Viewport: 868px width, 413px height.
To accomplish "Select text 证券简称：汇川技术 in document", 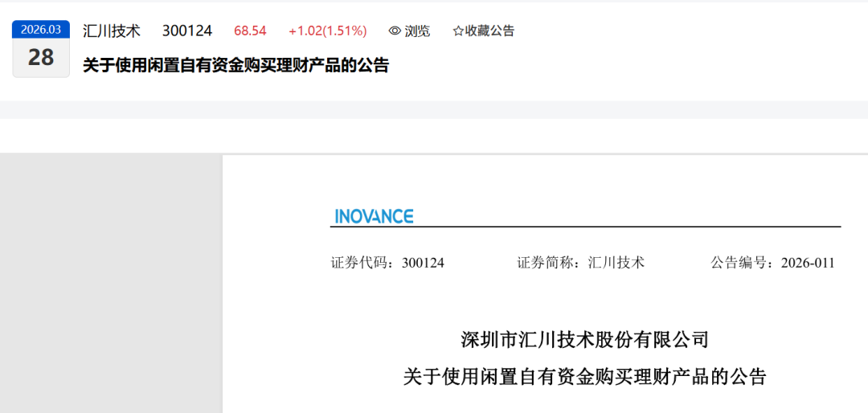I will coord(581,263).
